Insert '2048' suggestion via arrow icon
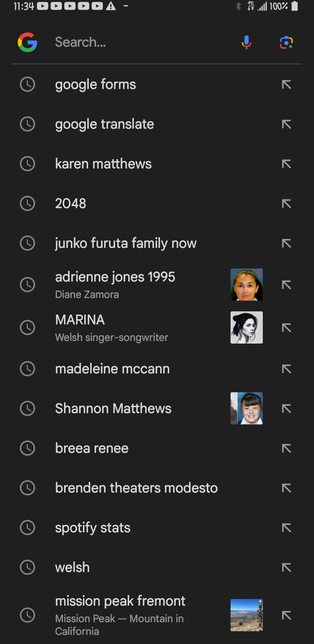Viewport: 314px width, 644px height. point(287,204)
